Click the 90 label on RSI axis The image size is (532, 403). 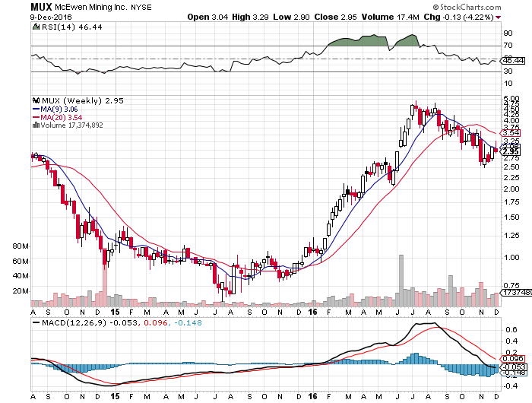[508, 33]
